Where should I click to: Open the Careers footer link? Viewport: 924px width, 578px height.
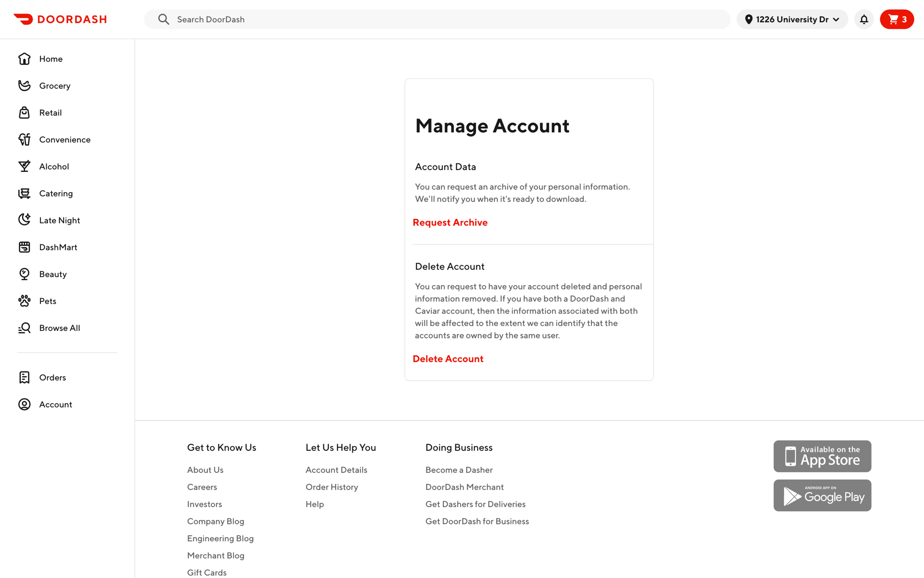(202, 487)
